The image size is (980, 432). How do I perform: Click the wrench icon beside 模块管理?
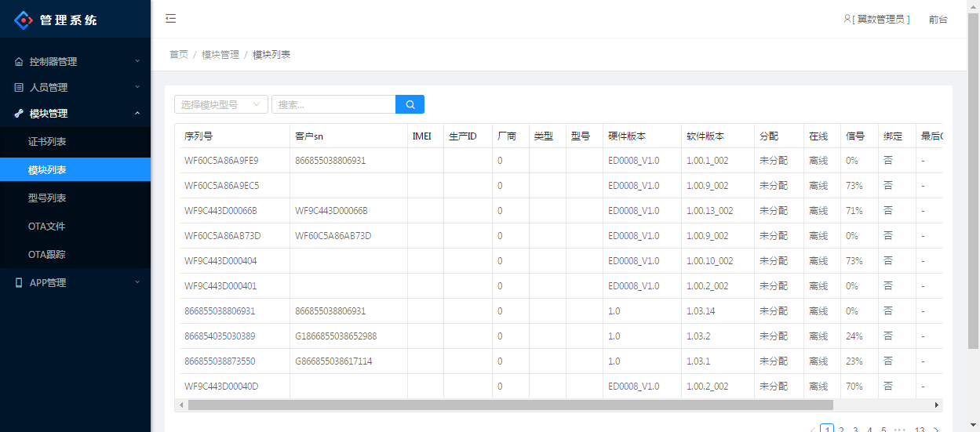pos(19,113)
